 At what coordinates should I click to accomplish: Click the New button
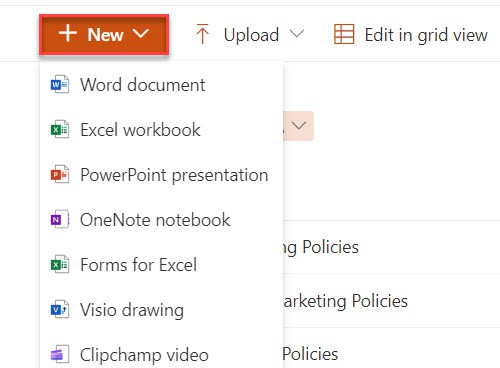click(x=104, y=35)
